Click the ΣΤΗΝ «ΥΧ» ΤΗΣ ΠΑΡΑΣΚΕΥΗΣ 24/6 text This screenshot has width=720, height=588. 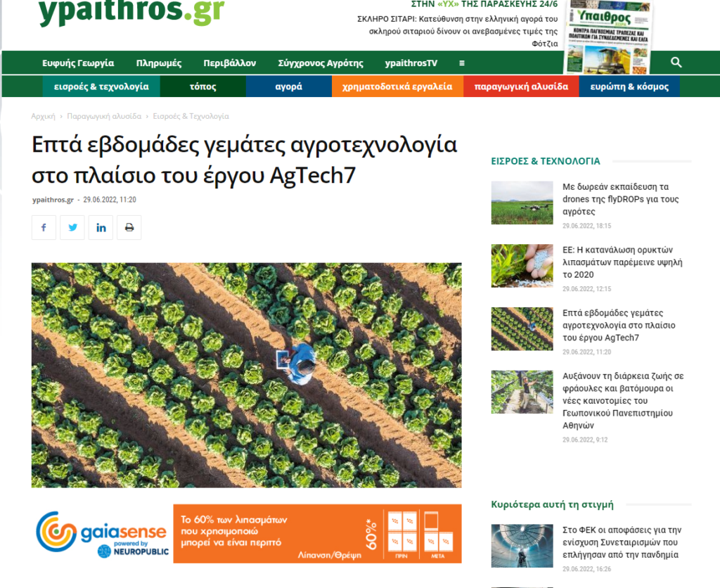(484, 4)
